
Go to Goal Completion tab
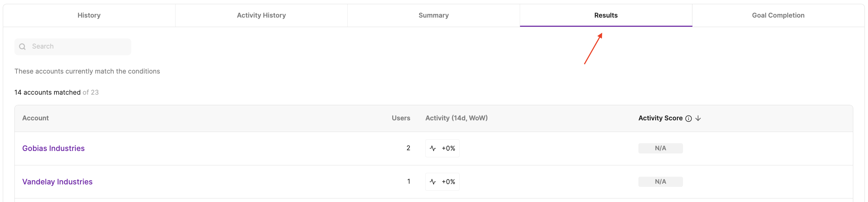[778, 15]
